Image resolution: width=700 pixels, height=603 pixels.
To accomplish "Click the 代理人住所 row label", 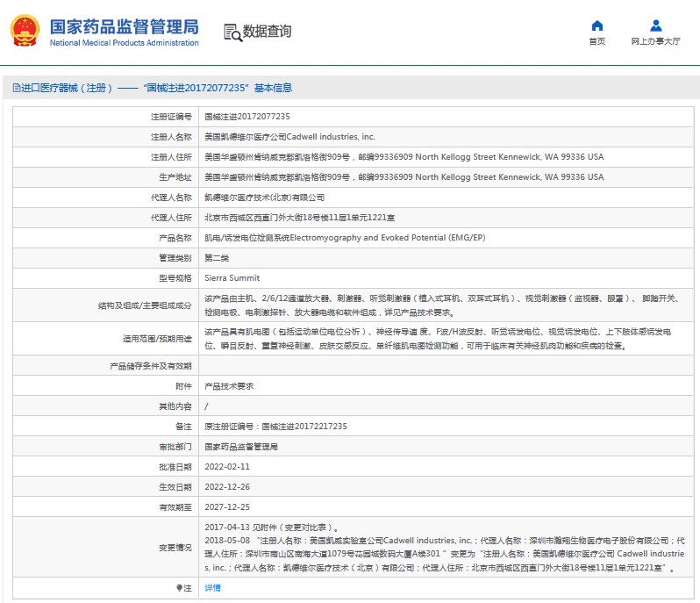I will [171, 218].
